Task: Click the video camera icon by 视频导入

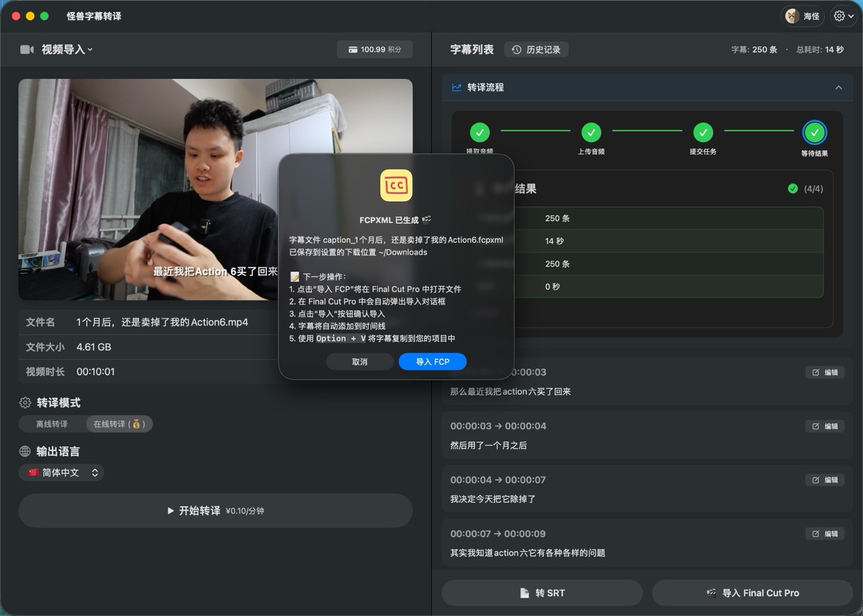Action: click(x=27, y=49)
